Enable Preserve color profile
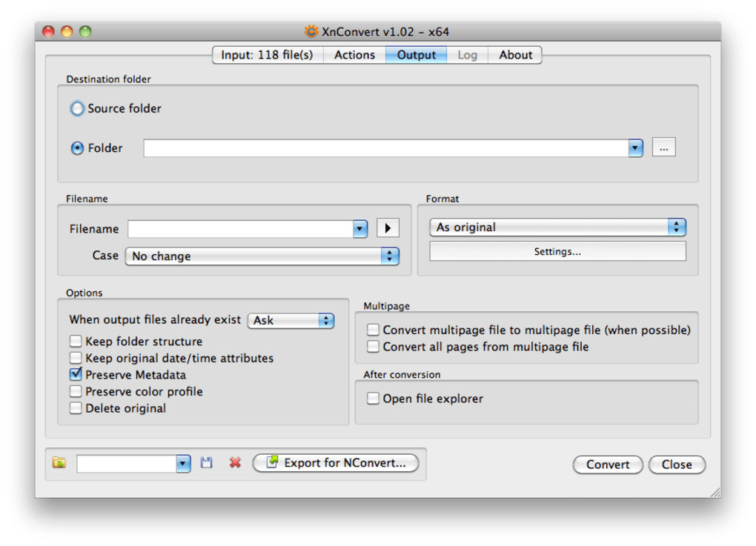Image resolution: width=756 pixels, height=546 pixels. pyautogui.click(x=76, y=391)
